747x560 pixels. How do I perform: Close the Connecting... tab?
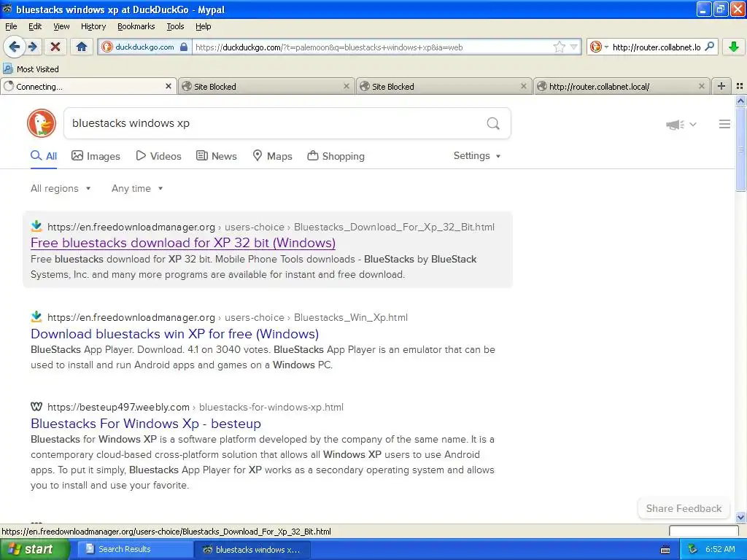pos(169,86)
